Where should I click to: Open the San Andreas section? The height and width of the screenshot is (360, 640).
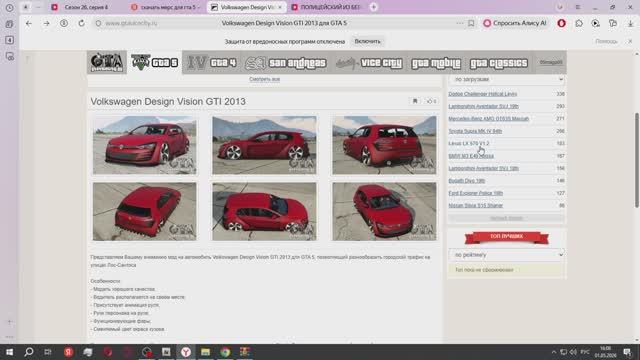point(286,63)
